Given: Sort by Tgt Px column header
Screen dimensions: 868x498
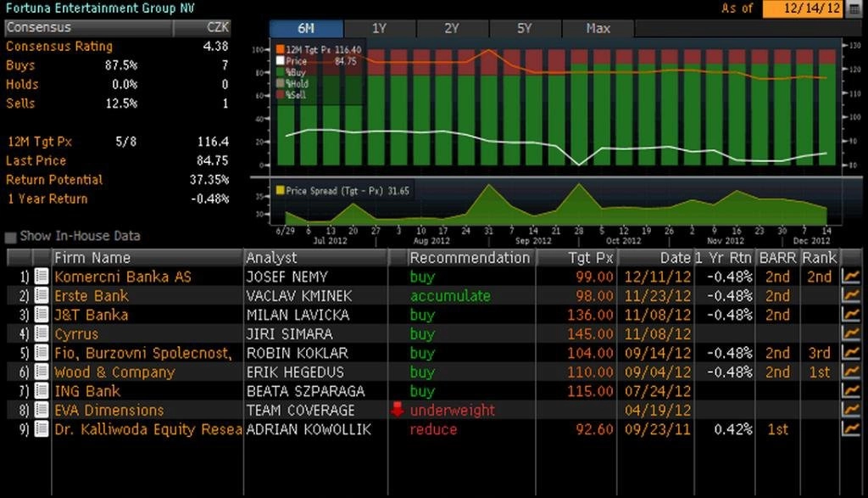Looking at the screenshot, I should (576, 258).
